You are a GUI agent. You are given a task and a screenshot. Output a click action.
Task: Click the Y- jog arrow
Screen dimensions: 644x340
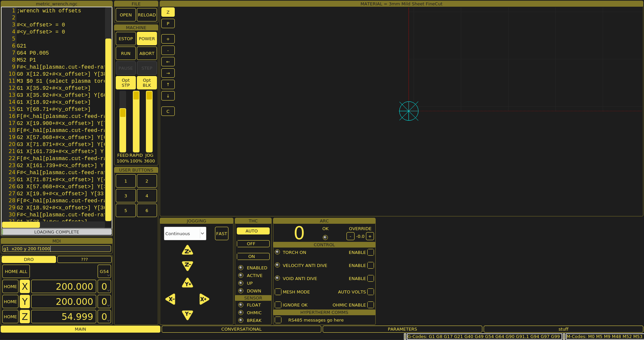tap(187, 315)
